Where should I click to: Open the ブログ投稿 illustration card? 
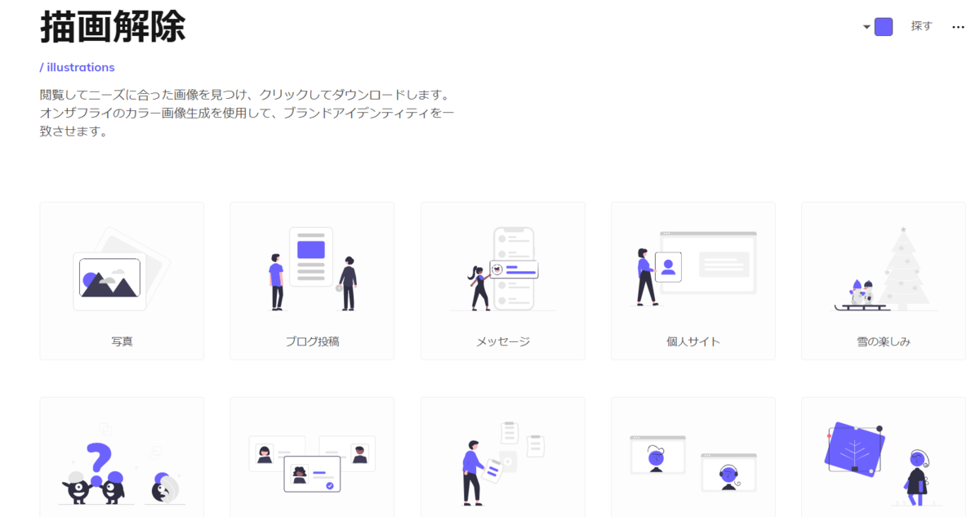(312, 281)
